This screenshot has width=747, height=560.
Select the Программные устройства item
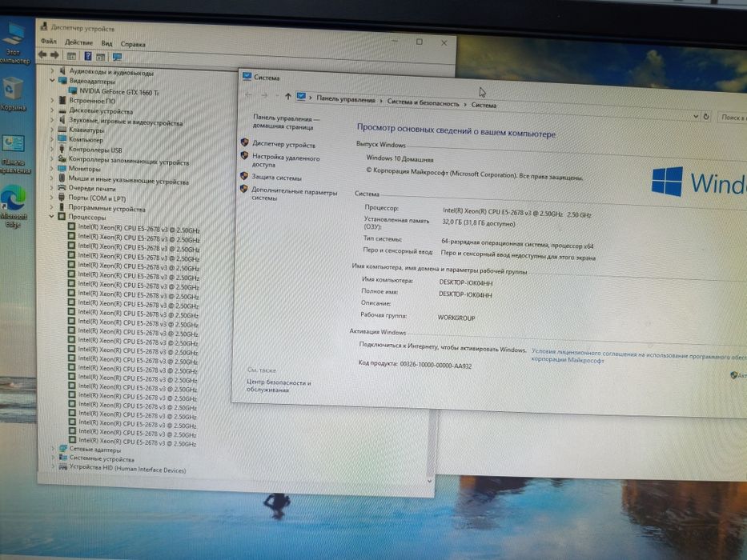point(106,208)
